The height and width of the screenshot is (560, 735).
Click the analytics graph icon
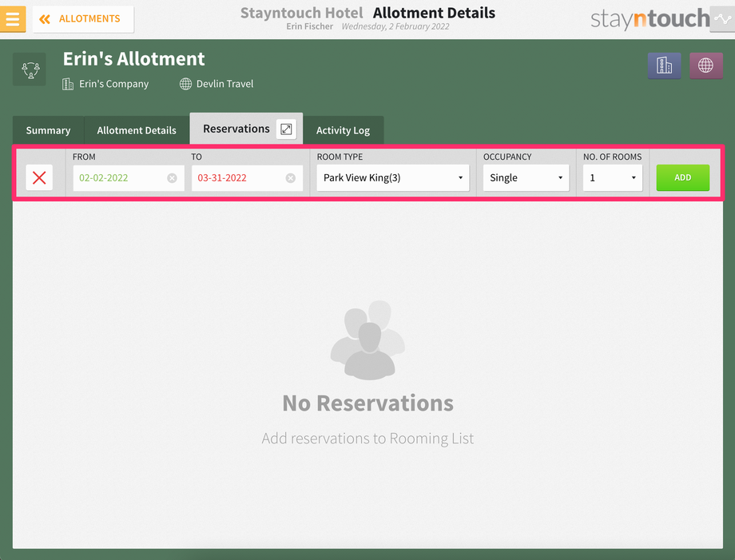pyautogui.click(x=722, y=19)
